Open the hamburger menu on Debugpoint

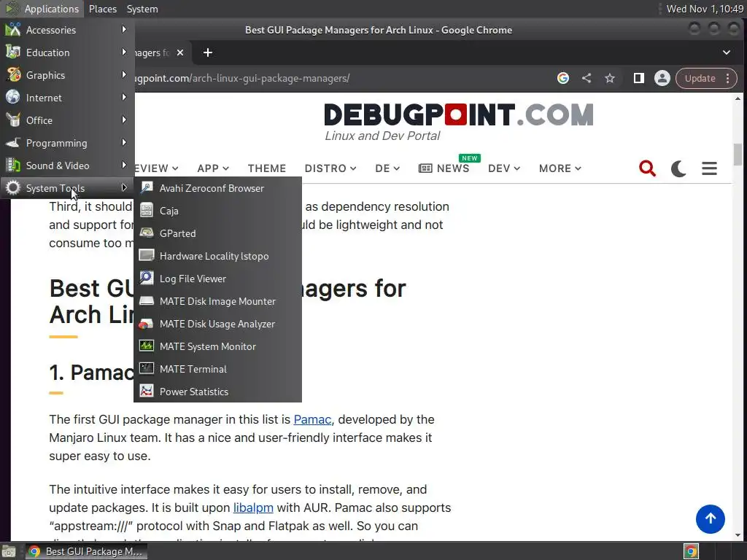click(x=709, y=168)
